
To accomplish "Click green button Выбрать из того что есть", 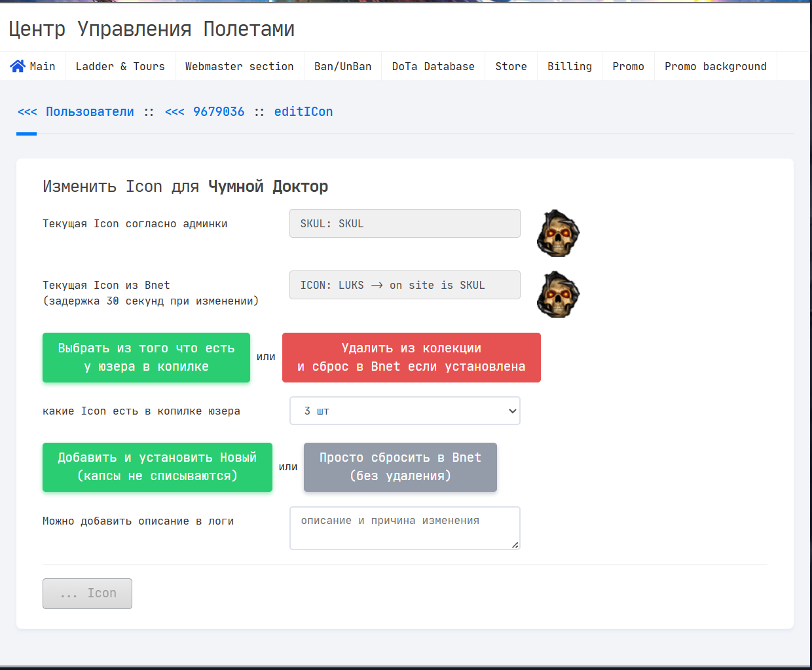I will click(146, 358).
